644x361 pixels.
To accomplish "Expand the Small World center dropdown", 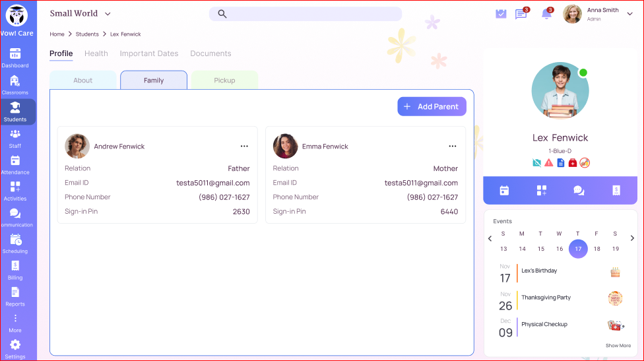I will 108,14.
